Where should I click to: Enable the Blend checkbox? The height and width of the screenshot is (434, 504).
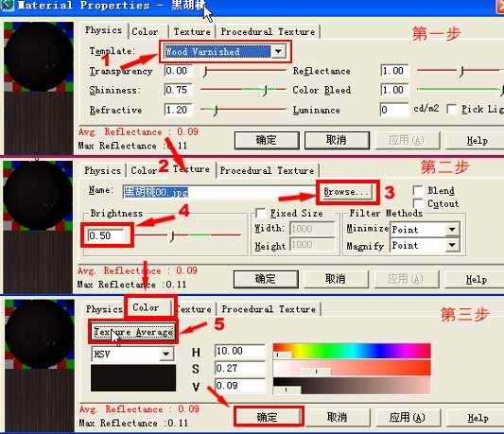[x=418, y=190]
